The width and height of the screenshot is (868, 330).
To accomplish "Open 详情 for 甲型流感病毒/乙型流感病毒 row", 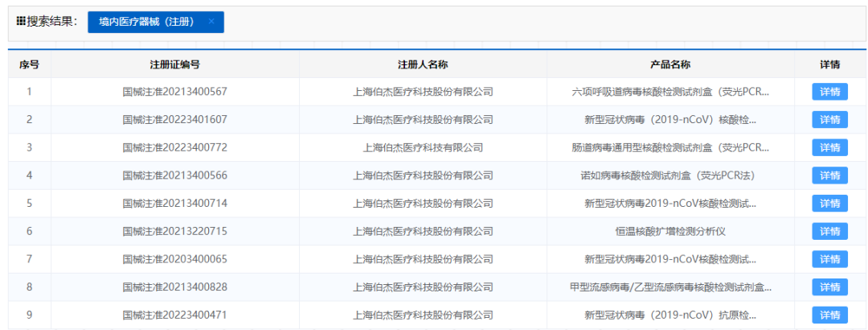I will point(829,287).
